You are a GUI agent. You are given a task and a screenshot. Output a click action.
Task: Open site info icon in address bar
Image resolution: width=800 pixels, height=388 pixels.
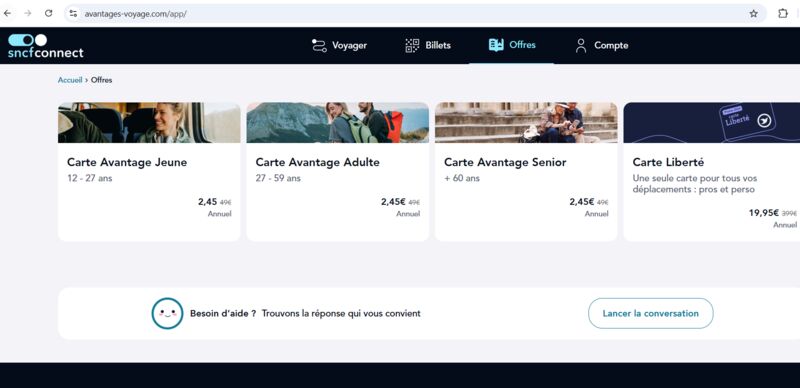(x=73, y=14)
